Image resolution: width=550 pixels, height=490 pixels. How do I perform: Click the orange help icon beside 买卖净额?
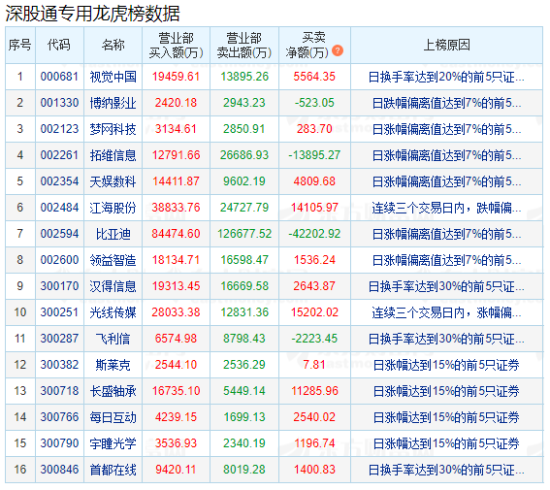(337, 51)
